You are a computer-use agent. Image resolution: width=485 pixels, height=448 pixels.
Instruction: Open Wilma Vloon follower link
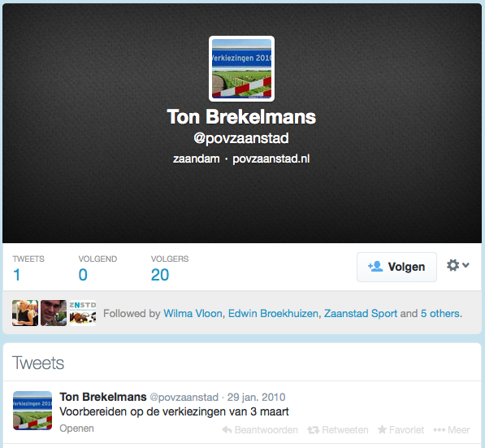click(193, 314)
